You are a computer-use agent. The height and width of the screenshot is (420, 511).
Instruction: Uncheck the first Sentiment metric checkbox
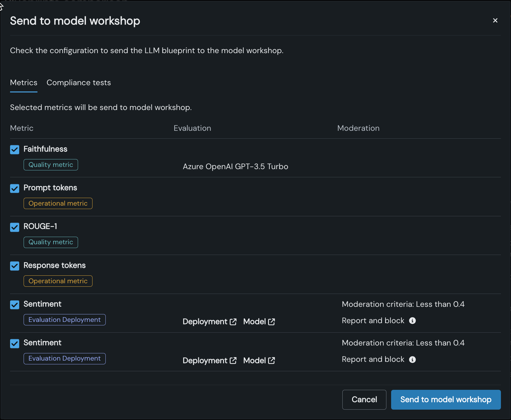[15, 305]
